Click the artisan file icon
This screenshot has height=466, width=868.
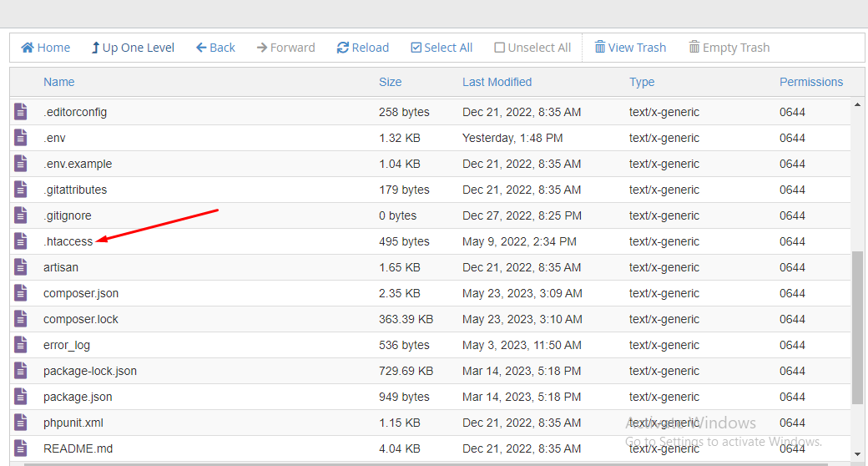click(21, 267)
